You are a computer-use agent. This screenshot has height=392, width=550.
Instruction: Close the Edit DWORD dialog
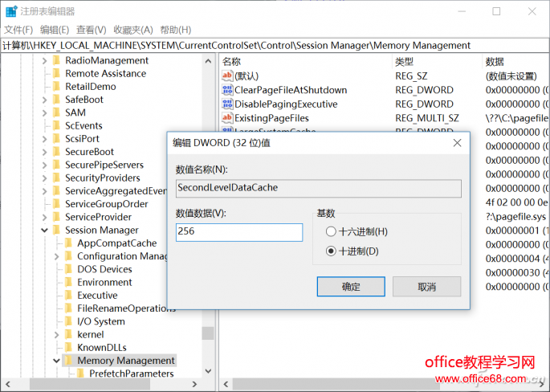[457, 143]
